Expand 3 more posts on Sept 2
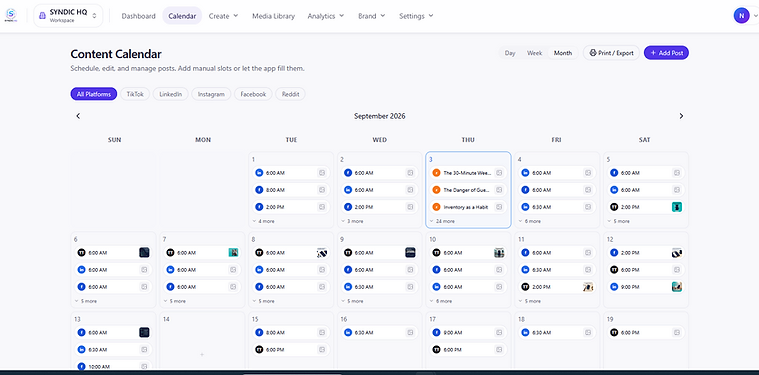The height and width of the screenshot is (375, 759). 352,221
